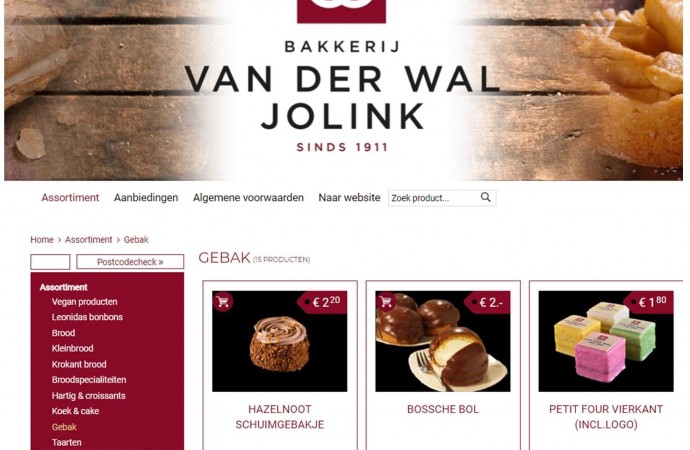
Task: Open Taarten category in sidebar
Action: coord(66,443)
